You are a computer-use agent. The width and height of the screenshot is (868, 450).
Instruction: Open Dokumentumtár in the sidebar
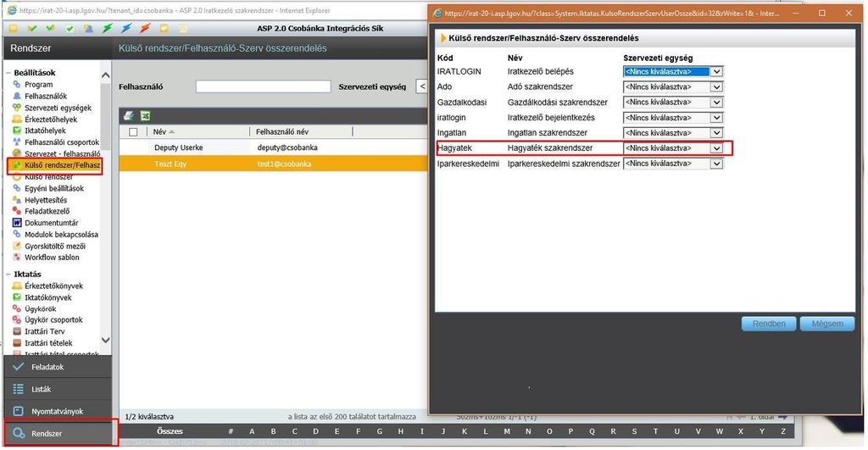click(x=52, y=223)
